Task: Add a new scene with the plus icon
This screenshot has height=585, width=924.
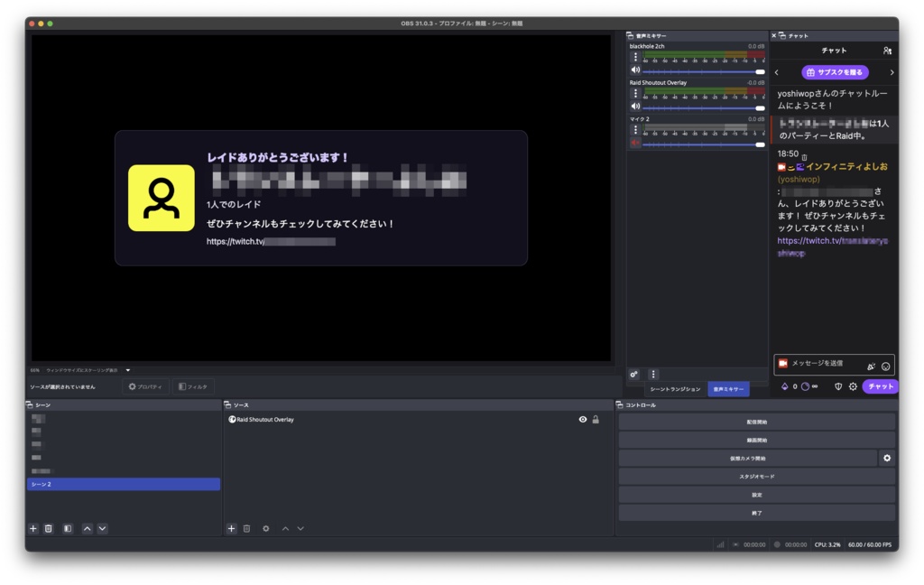Action: point(33,528)
